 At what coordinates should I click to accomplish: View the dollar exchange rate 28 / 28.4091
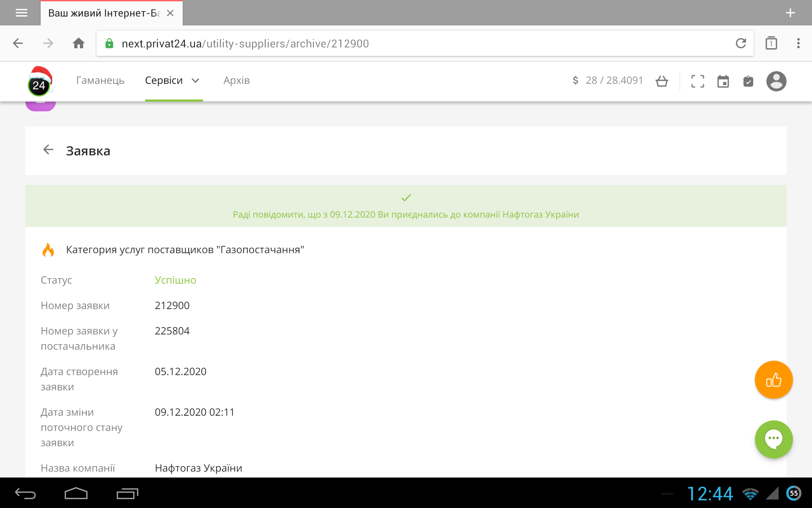607,80
